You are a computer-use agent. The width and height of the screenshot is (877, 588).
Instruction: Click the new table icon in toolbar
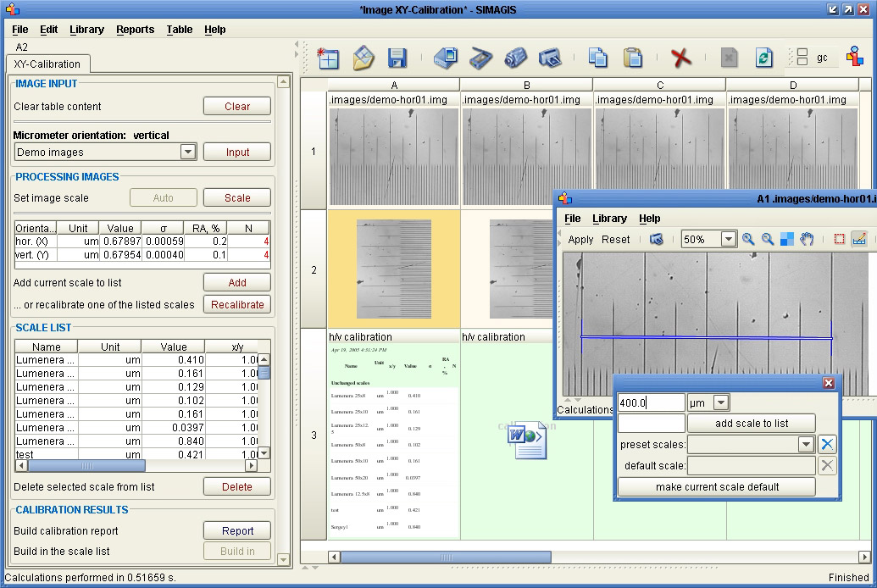pos(328,58)
